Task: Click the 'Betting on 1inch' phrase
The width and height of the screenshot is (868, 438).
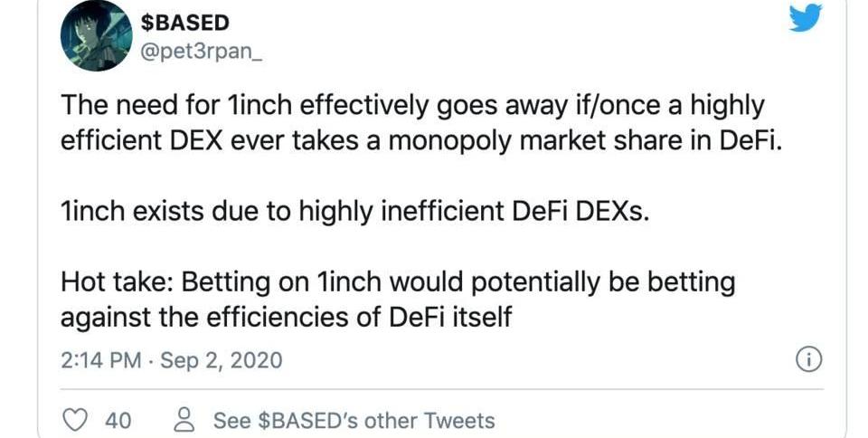Action: point(282,282)
